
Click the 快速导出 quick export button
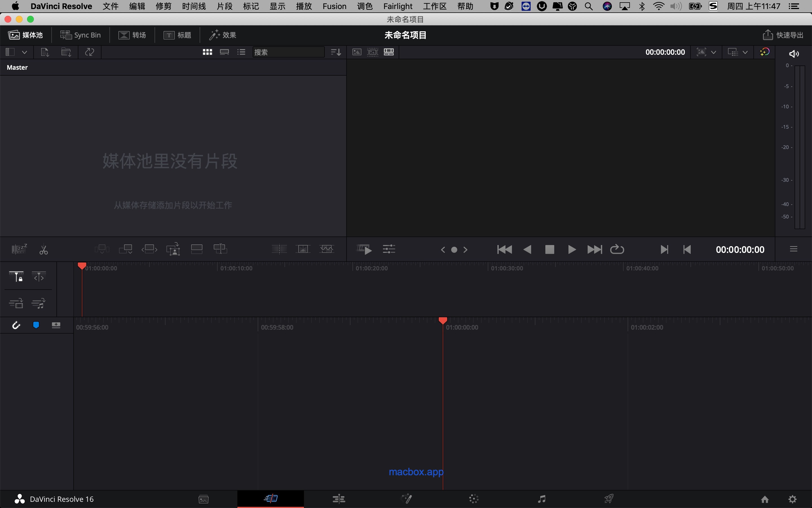coord(783,35)
